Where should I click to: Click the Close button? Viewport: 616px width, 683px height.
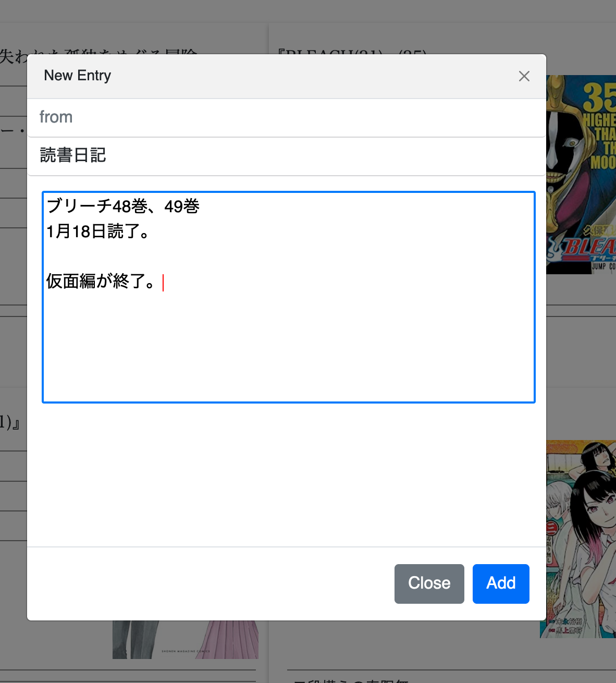coord(429,583)
